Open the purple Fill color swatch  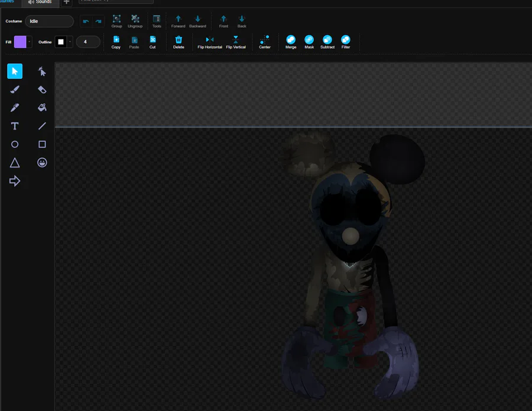20,42
